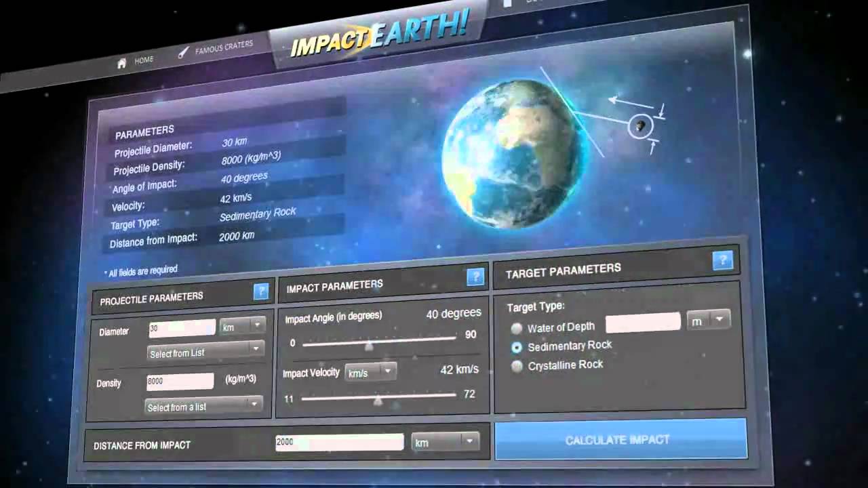Click the Density input field
Viewport: 868px width, 488px height.
[180, 381]
